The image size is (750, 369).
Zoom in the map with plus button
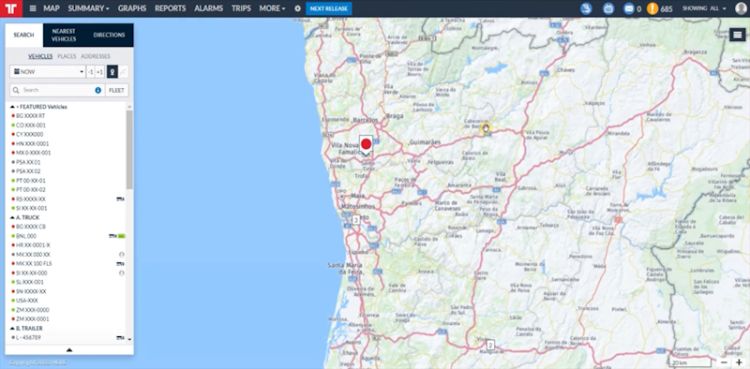tap(739, 362)
